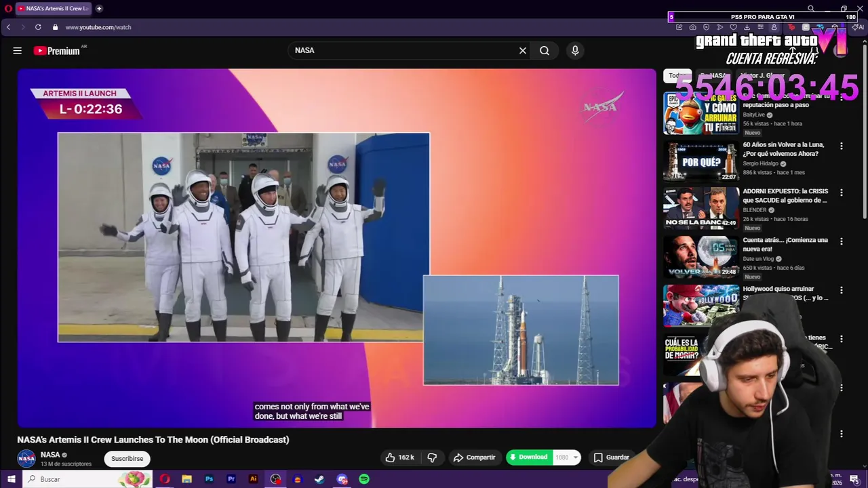This screenshot has width=868, height=488.
Task: Open the YouTube hamburger guide menu
Action: tap(18, 50)
